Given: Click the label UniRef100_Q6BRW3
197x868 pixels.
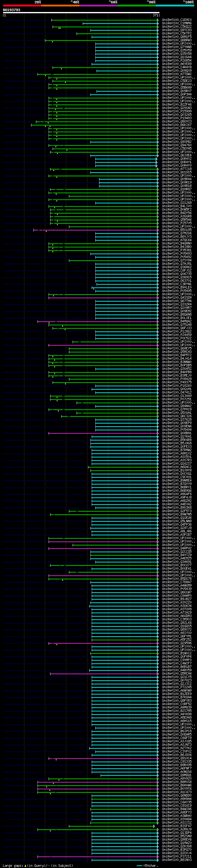Looking at the screenshot, I should coord(176,40).
